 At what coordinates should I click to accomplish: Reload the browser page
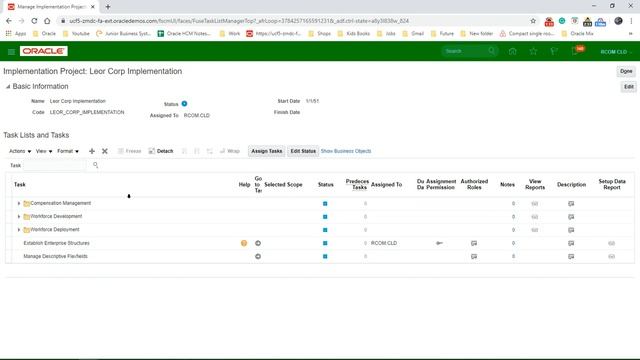(34, 21)
